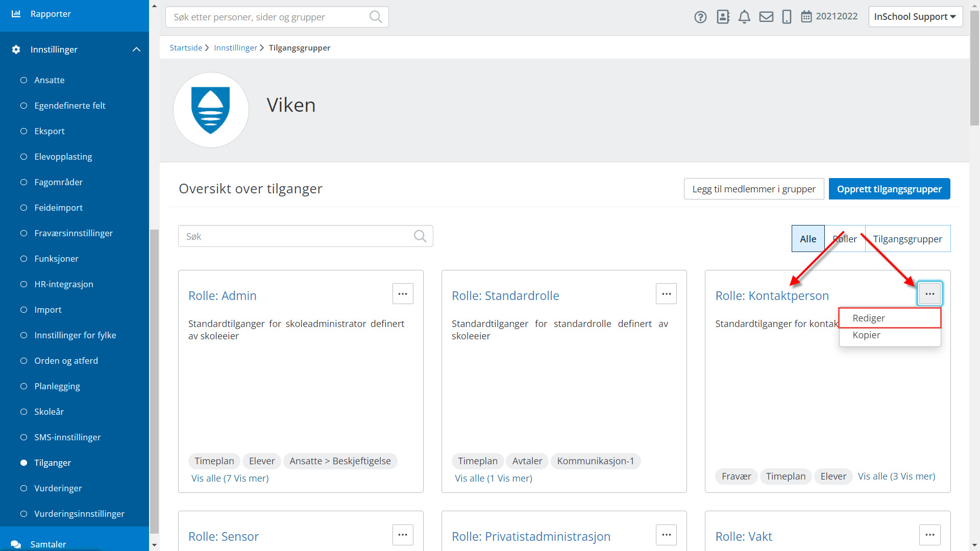Expand Vis alle (7 Vis mer) on Admin card

coord(230,478)
